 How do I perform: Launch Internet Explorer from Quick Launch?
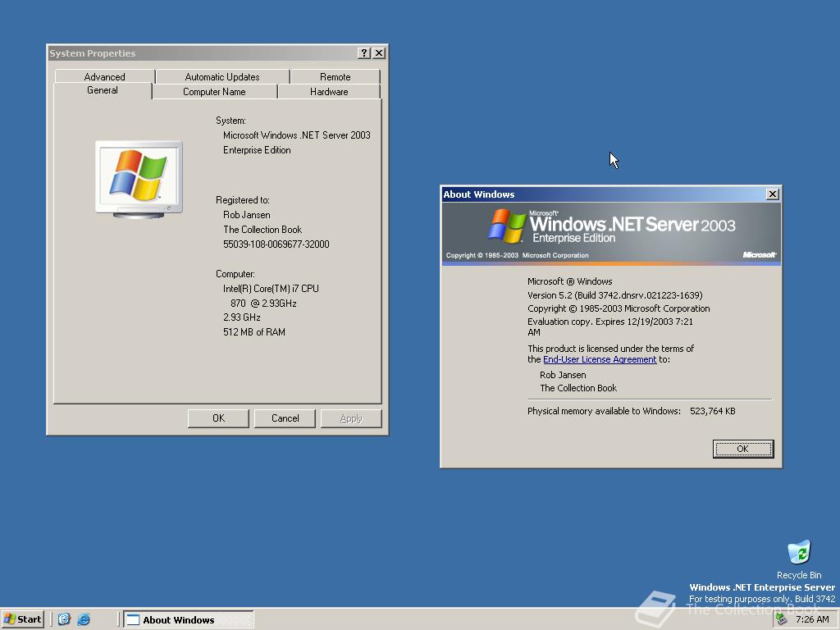84,619
